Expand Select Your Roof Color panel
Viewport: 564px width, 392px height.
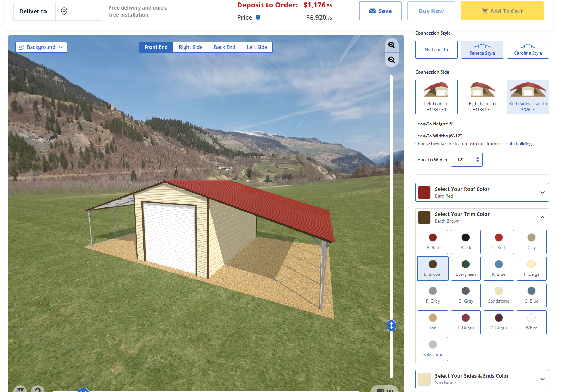482,192
